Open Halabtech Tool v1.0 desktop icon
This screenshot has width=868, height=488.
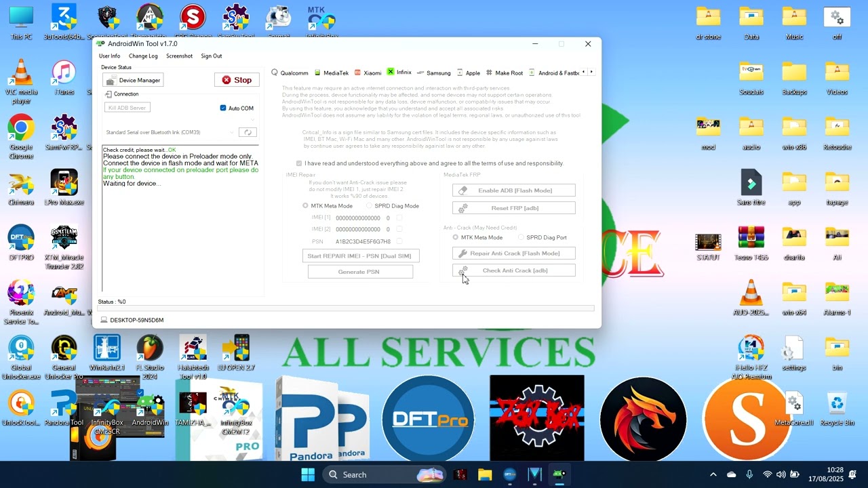click(x=193, y=358)
